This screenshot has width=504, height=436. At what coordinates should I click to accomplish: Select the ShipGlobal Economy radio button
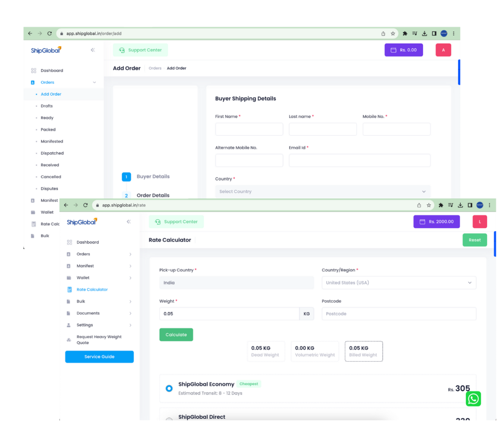(x=169, y=389)
